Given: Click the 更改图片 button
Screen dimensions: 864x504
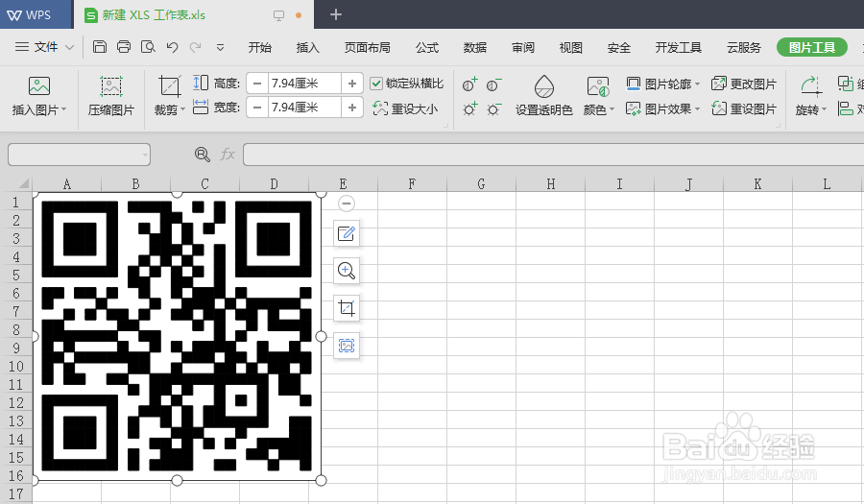Looking at the screenshot, I should tap(744, 84).
